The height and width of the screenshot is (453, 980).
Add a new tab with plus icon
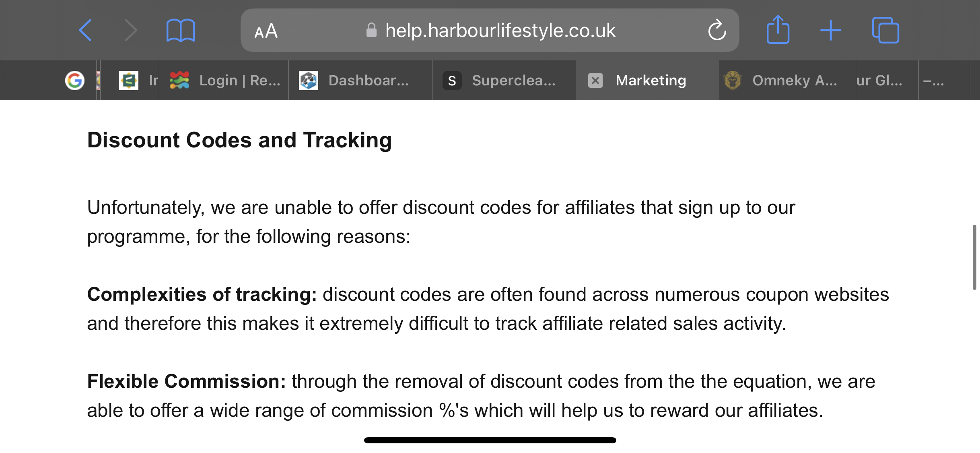pos(831,30)
